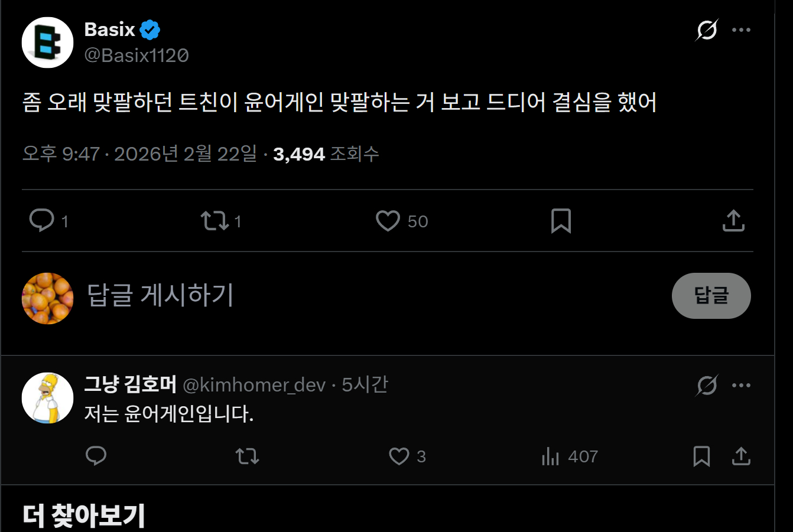Repost the Basix tweet
Screen dimensions: 793x532
(x=214, y=221)
